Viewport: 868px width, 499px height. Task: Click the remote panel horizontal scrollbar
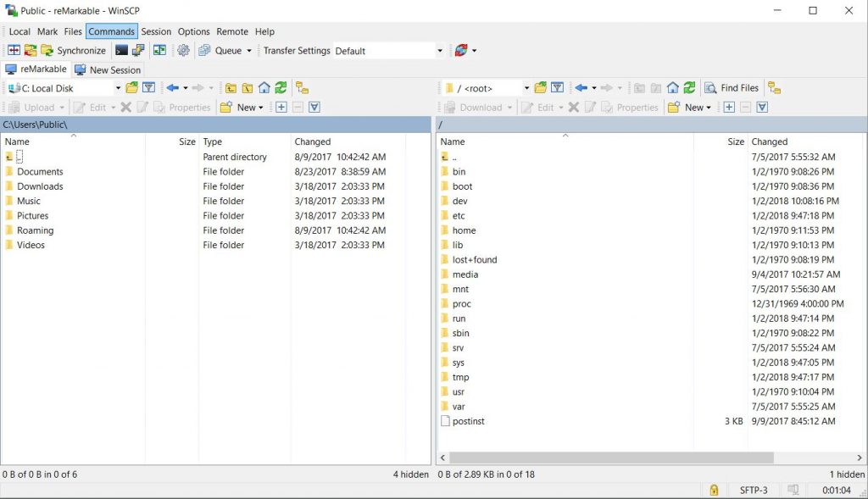611,457
